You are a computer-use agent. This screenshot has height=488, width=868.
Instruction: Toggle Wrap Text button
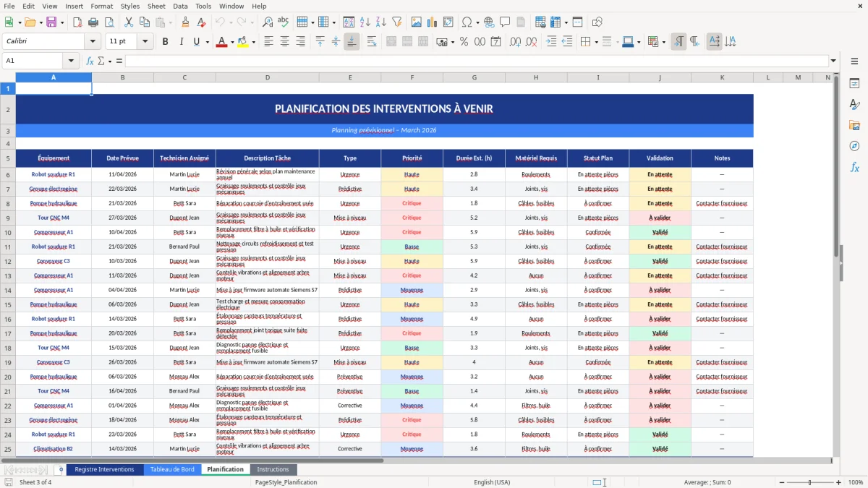tap(372, 42)
